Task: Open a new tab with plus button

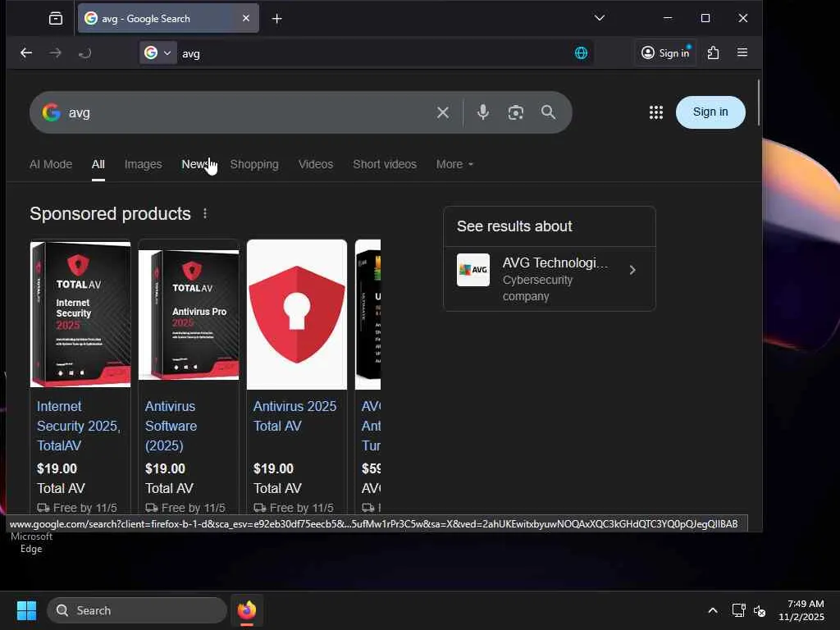Action: [x=277, y=19]
